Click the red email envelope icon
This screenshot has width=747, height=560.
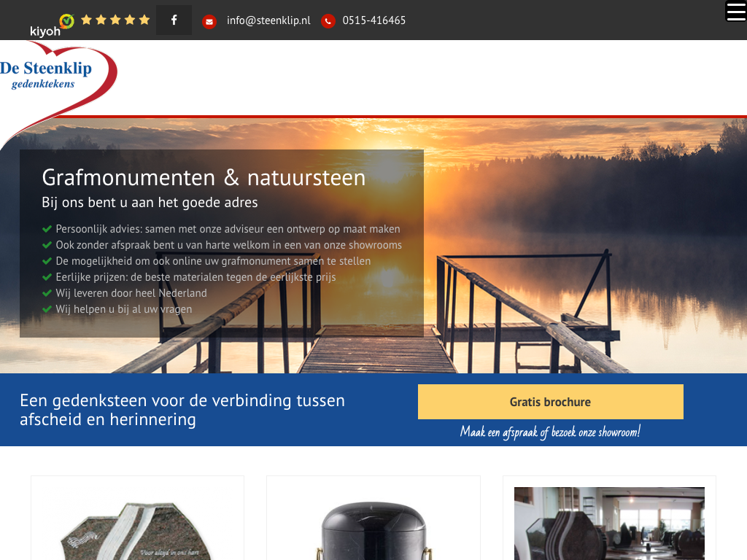[x=209, y=21]
